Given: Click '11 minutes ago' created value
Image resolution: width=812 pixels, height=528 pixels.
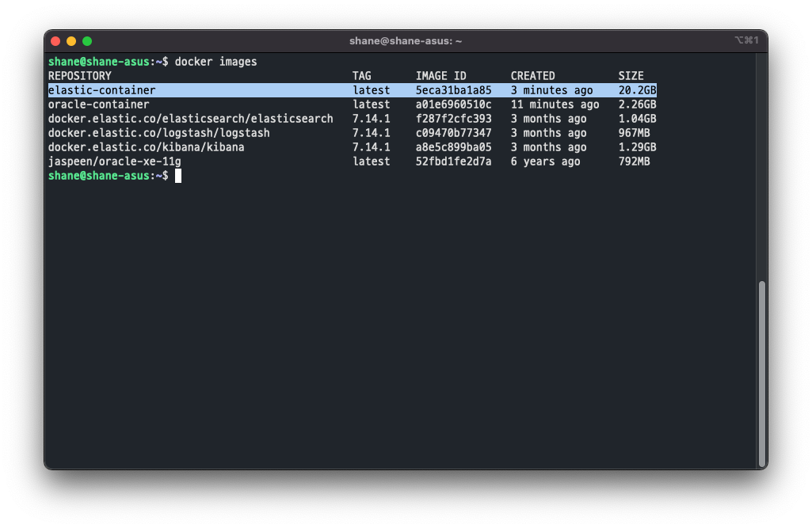Looking at the screenshot, I should pos(555,104).
